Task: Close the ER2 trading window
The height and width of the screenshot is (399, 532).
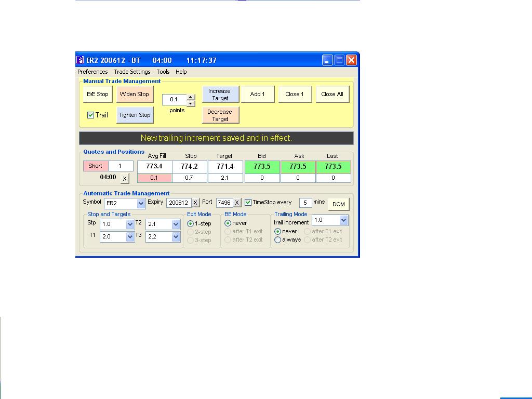Action: pos(352,60)
